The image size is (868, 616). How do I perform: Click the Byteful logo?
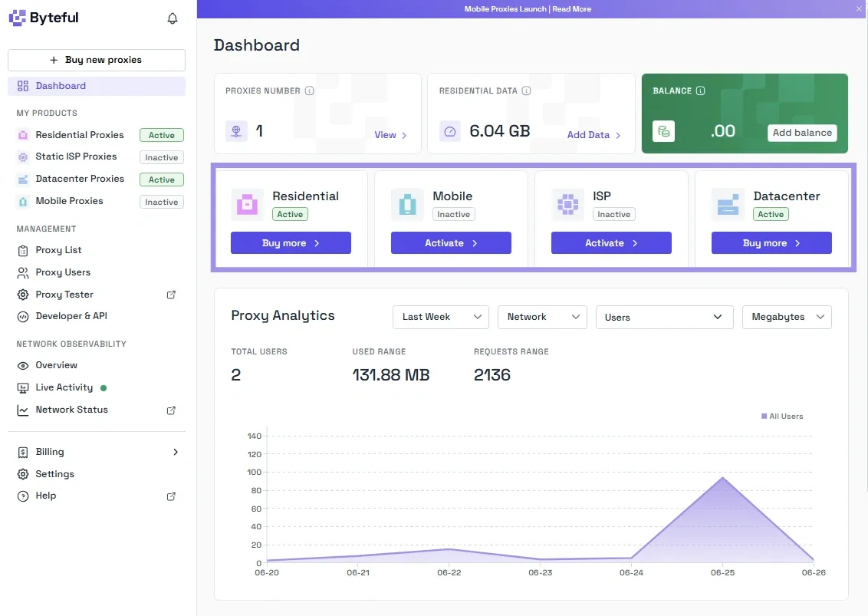[44, 18]
